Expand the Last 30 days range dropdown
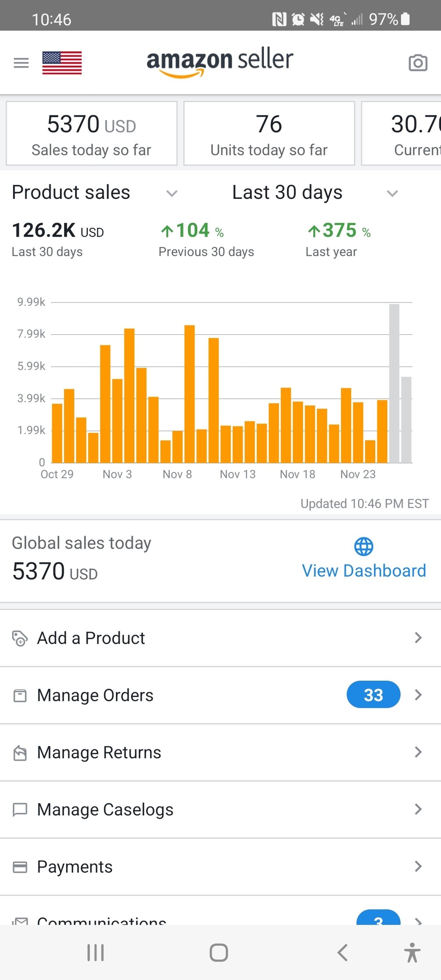The width and height of the screenshot is (441, 980). pyautogui.click(x=392, y=193)
